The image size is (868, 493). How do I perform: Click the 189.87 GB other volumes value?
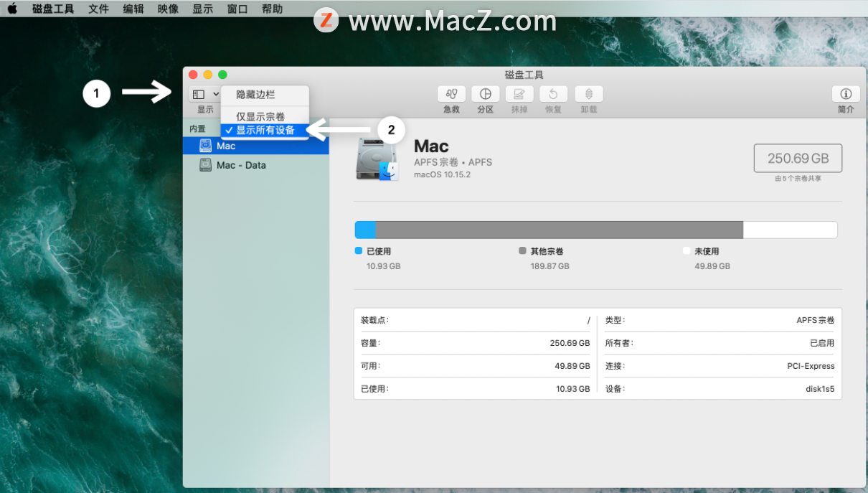pyautogui.click(x=549, y=266)
